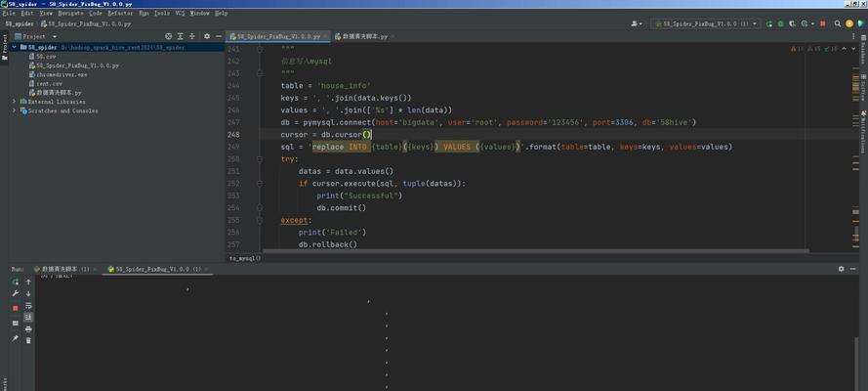
Task: Open the Run menu
Action: point(144,13)
